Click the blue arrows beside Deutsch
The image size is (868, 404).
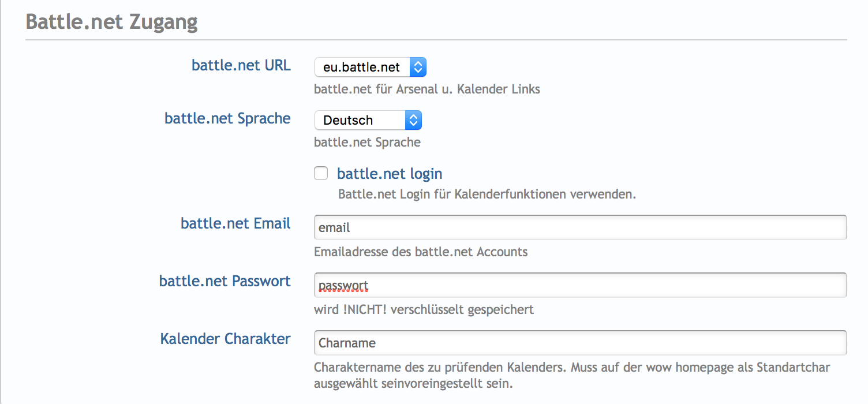click(413, 120)
